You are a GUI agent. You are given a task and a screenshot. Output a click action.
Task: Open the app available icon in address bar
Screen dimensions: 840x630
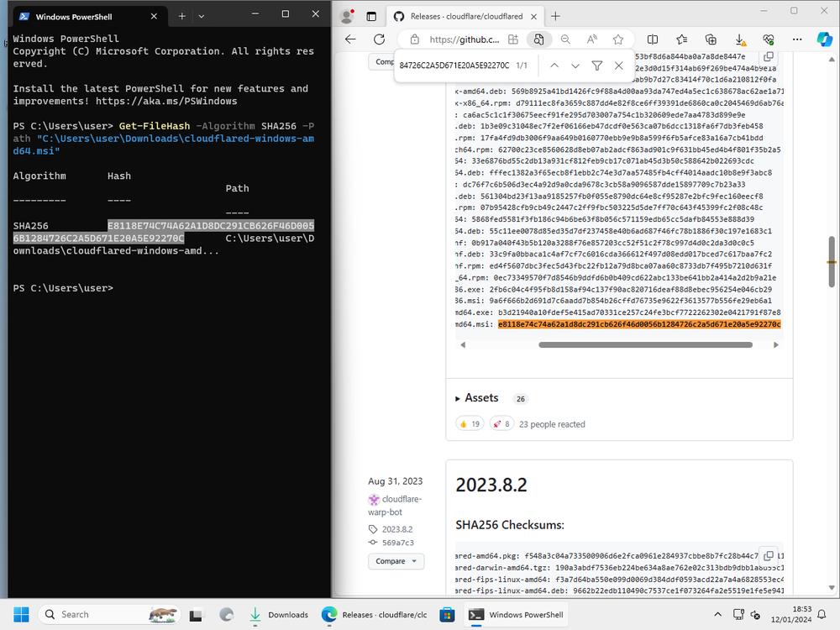pos(513,39)
